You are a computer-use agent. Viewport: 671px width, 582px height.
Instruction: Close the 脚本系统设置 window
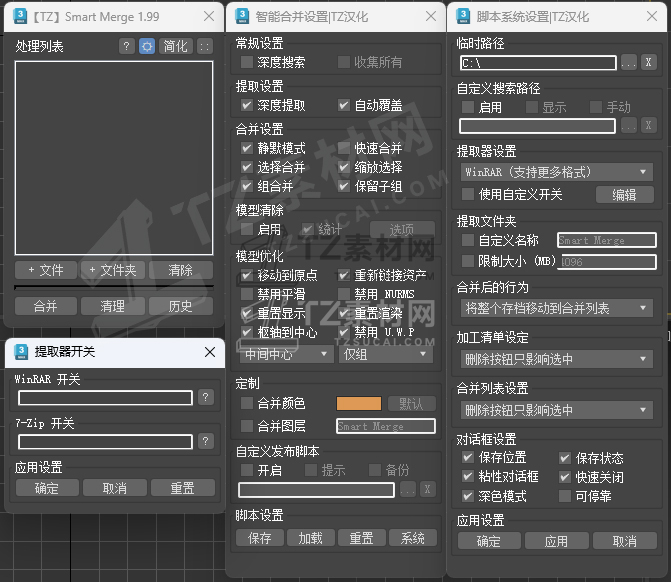pyautogui.click(x=652, y=16)
